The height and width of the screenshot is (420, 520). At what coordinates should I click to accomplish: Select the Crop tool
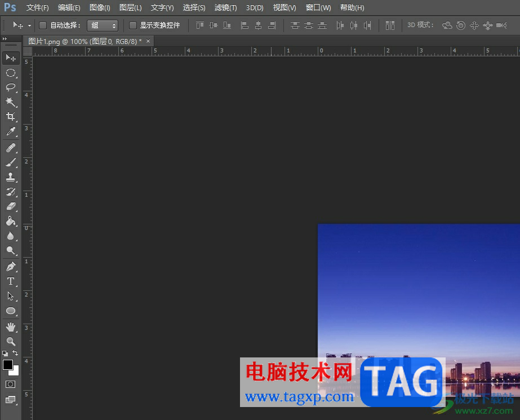[11, 117]
